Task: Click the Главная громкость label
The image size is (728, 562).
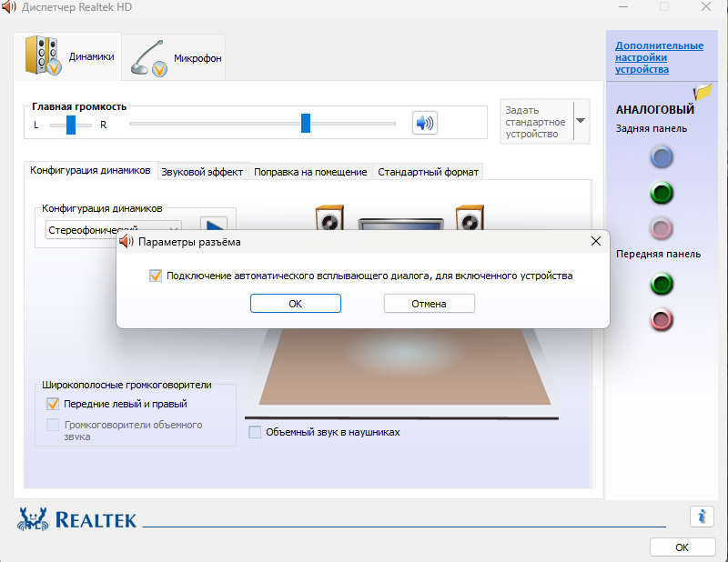Action: tap(79, 106)
